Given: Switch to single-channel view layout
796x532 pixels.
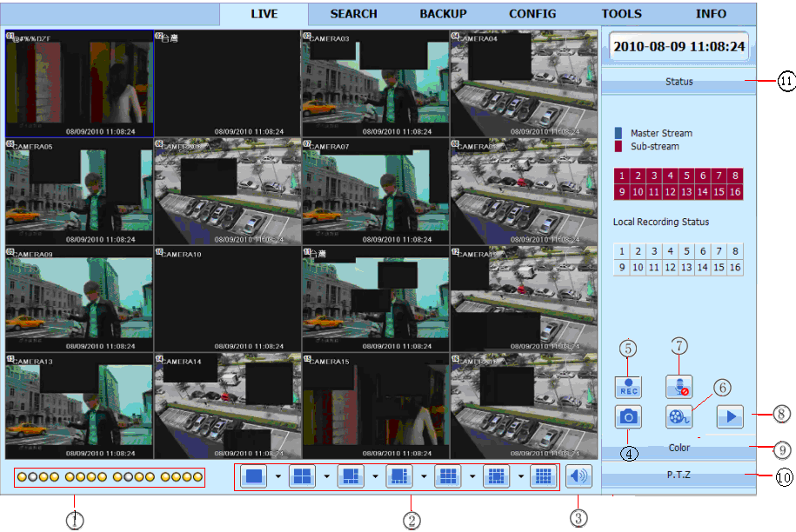Looking at the screenshot, I should click(x=254, y=476).
